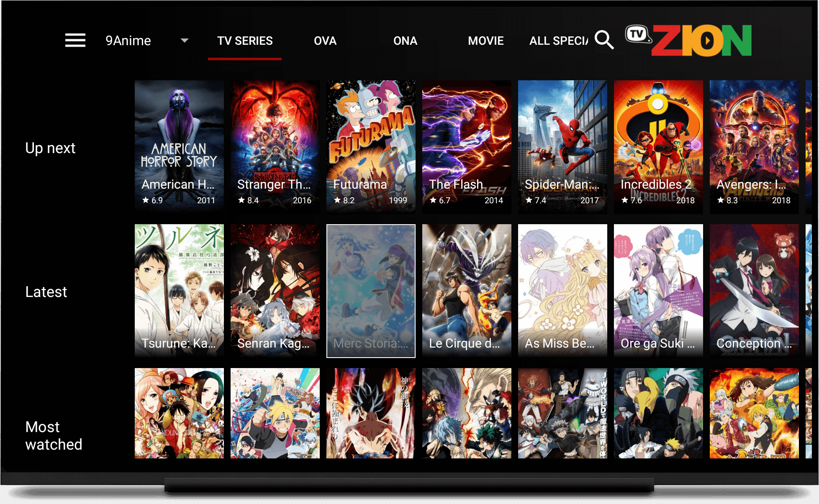This screenshot has height=504, width=819.
Task: Open the Spider-Man poster
Action: tap(562, 147)
